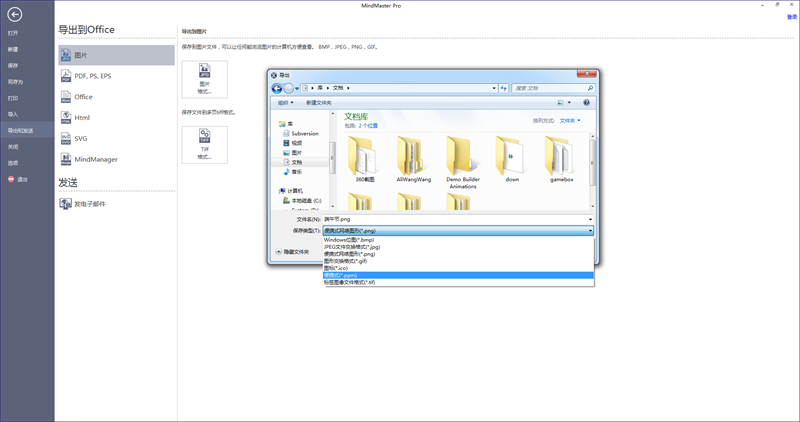The height and width of the screenshot is (422, 800).
Task: Click the filename input field
Action: click(x=455, y=219)
